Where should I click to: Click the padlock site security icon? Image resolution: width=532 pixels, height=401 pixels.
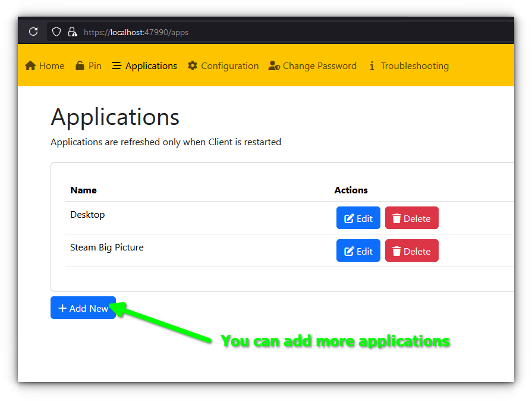coord(72,32)
